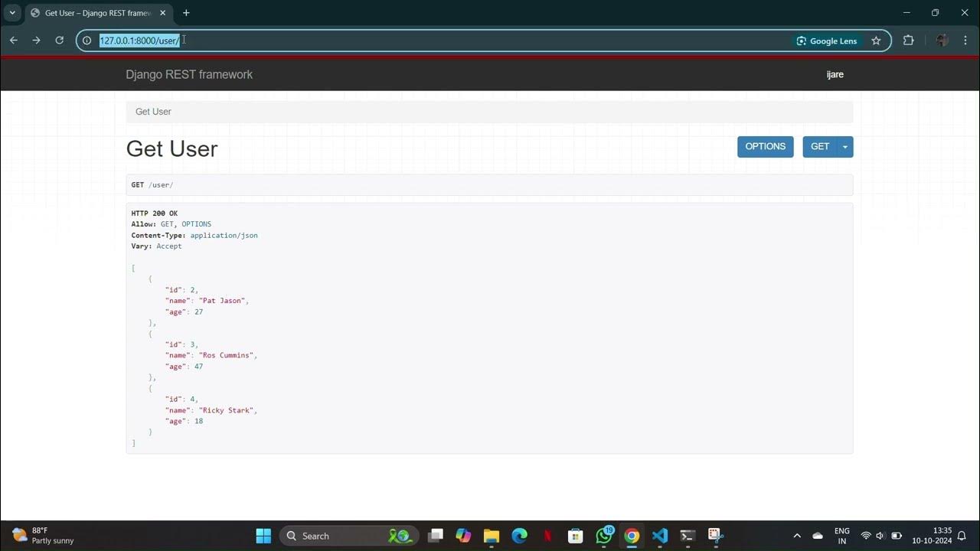Click the ENG IN language indicator
980x551 pixels.
(x=841, y=536)
